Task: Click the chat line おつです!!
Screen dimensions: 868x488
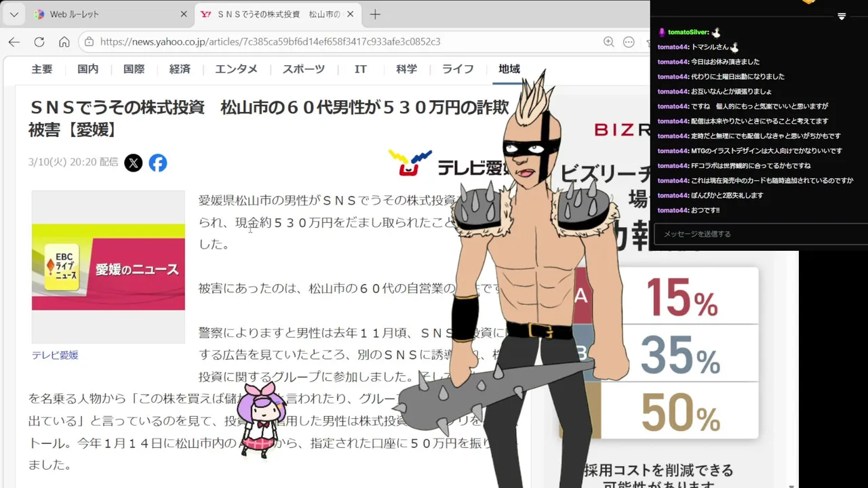Action: 705,210
